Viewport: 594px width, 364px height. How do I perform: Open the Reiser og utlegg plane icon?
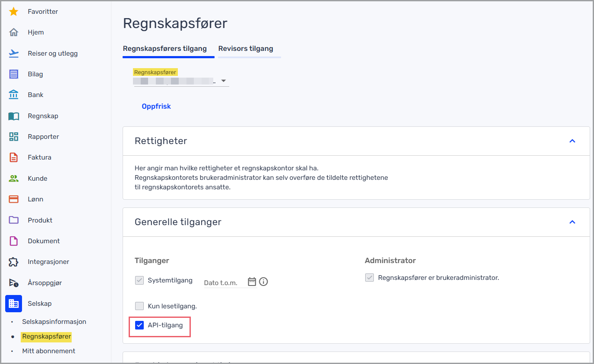tap(14, 53)
